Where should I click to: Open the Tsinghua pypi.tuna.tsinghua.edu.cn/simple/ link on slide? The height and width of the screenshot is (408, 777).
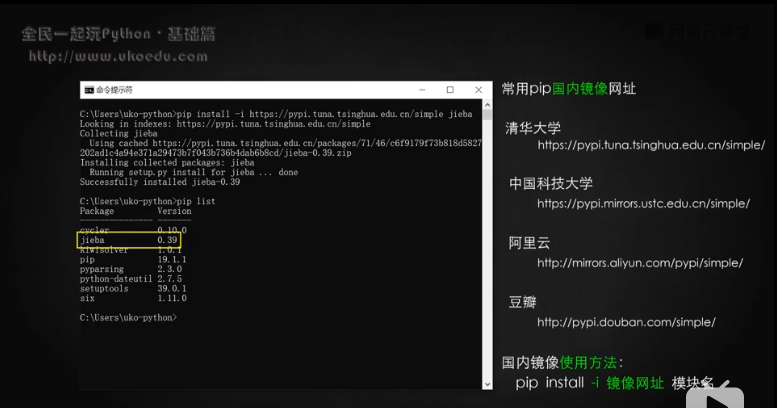[x=651, y=145]
